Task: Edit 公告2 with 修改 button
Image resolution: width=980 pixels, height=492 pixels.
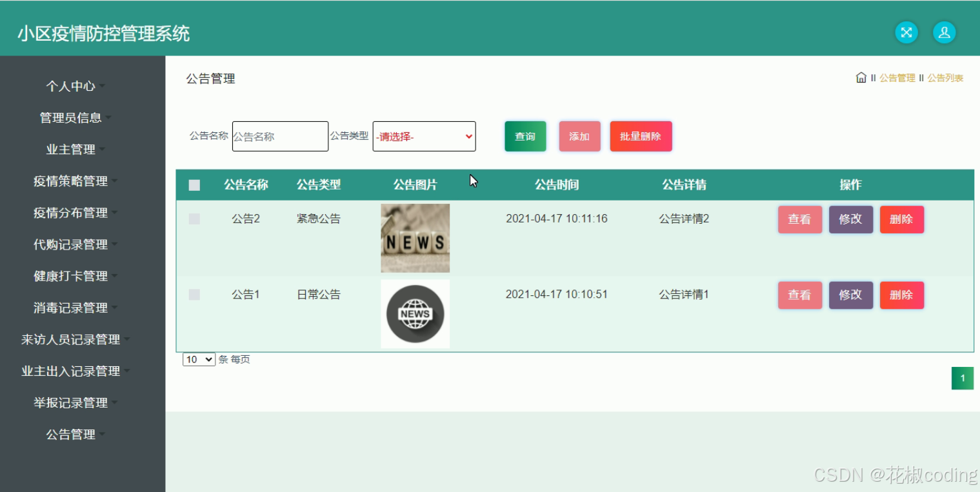Action: pos(850,219)
